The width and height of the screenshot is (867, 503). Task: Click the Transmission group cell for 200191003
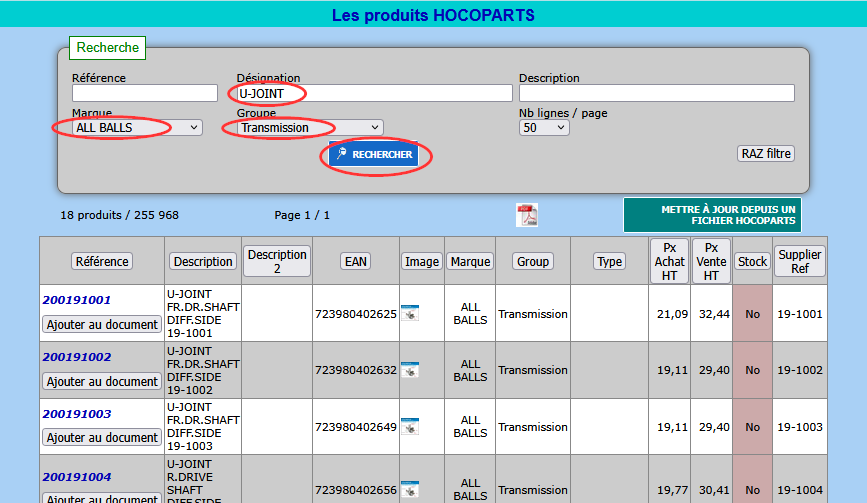coord(533,427)
